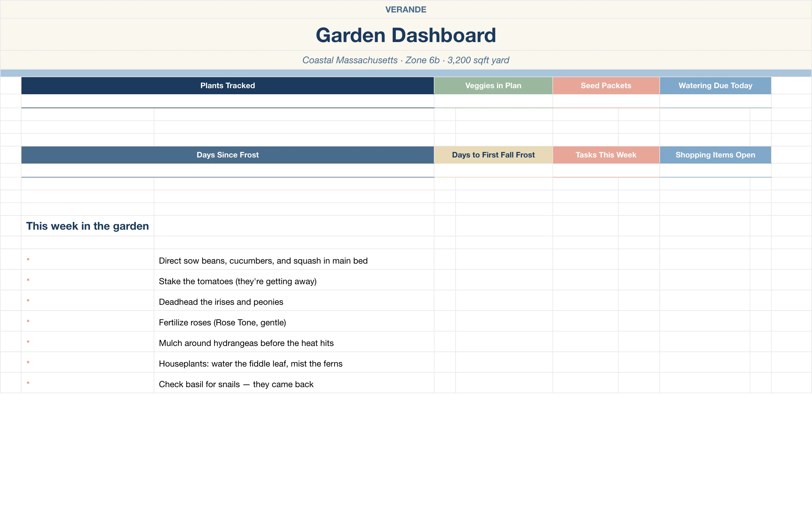Image resolution: width=812 pixels, height=522 pixels.
Task: Click the empty value cell under Plants Tracked
Action: click(x=227, y=101)
